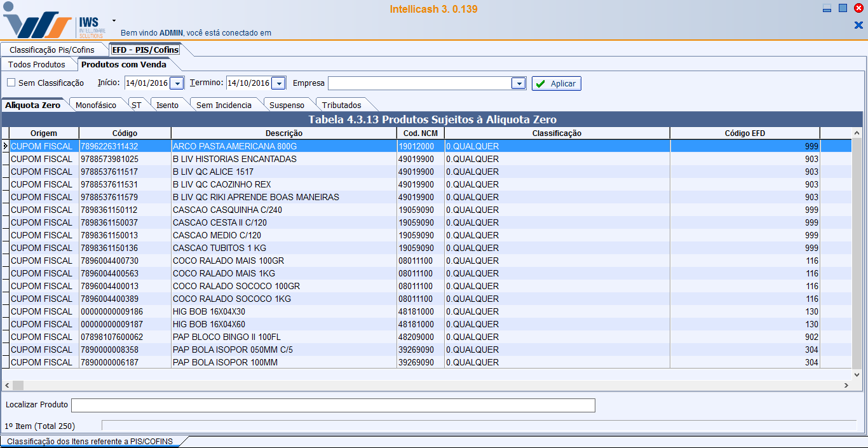Click the Código EFD column header
This screenshot has height=448, width=868.
click(x=745, y=133)
